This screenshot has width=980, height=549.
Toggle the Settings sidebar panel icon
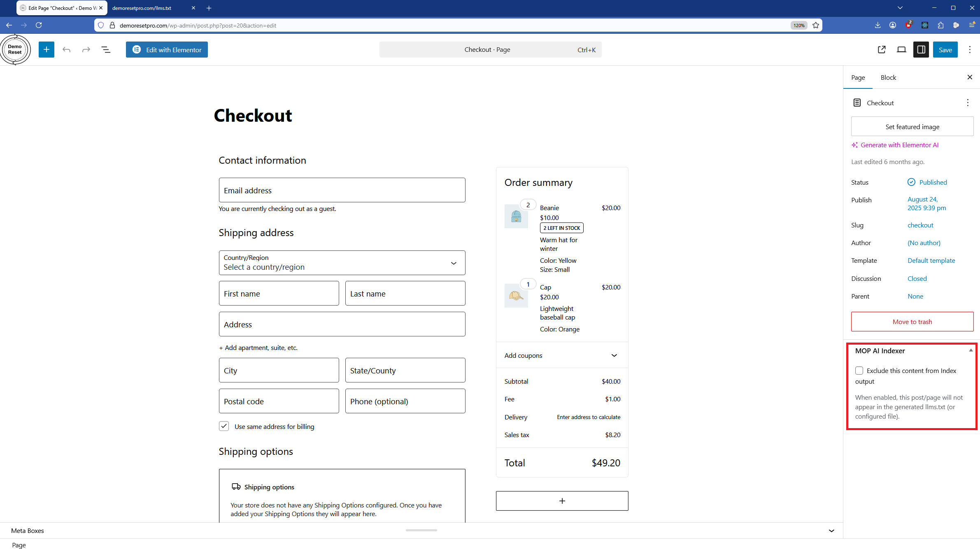point(921,50)
